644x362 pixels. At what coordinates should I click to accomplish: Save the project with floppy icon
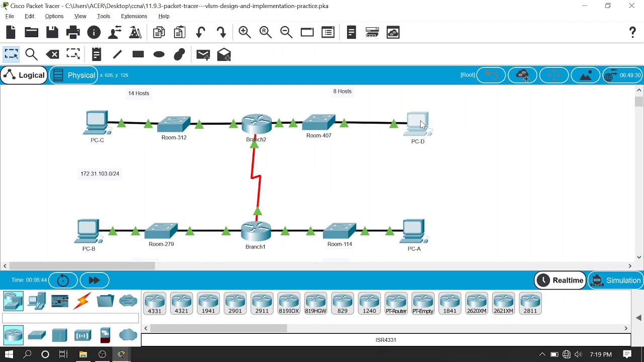pos(52,33)
